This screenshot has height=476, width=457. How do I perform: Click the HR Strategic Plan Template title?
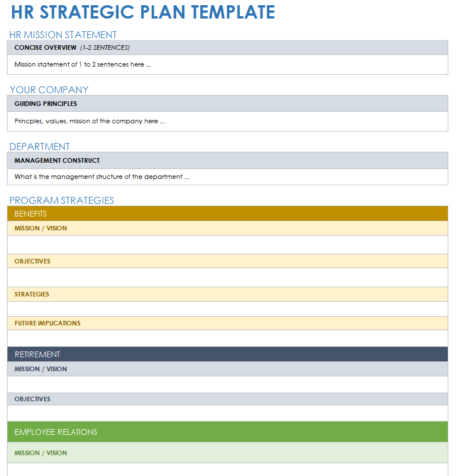click(143, 12)
